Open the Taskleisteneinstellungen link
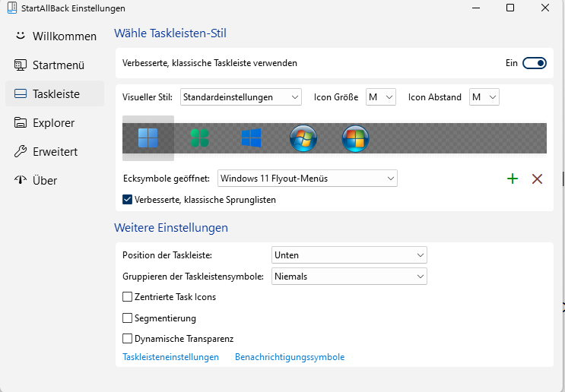Screen dimensions: 565x392 tap(170, 357)
